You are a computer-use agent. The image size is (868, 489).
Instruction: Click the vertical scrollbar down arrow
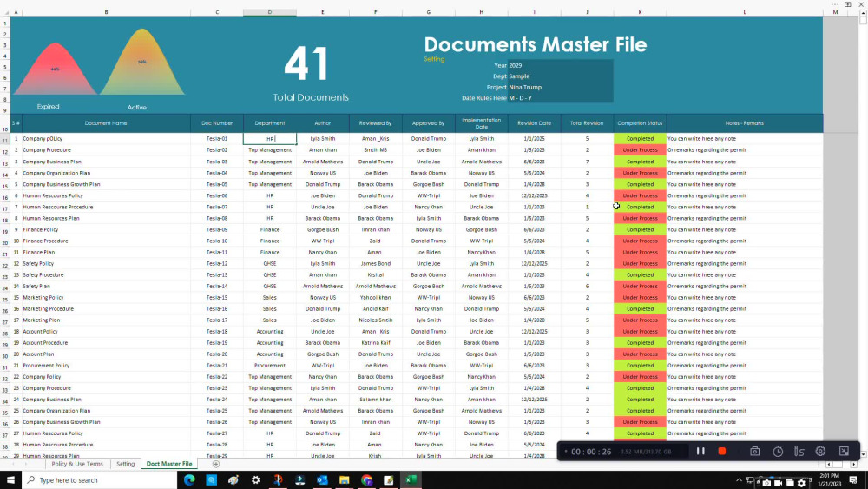(x=863, y=454)
